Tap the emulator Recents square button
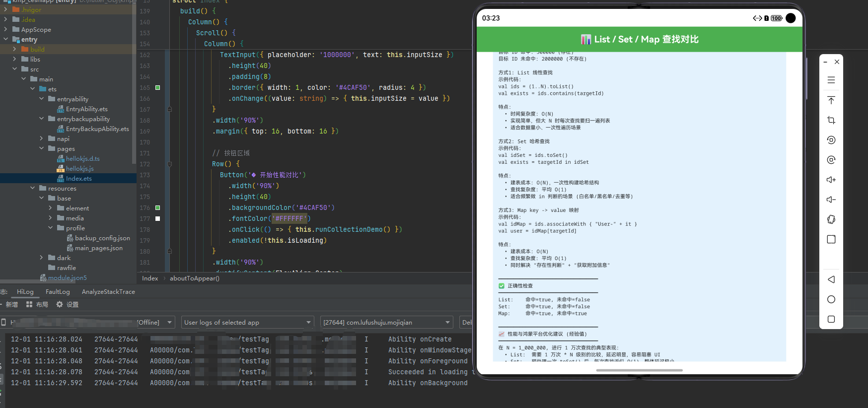 click(831, 319)
